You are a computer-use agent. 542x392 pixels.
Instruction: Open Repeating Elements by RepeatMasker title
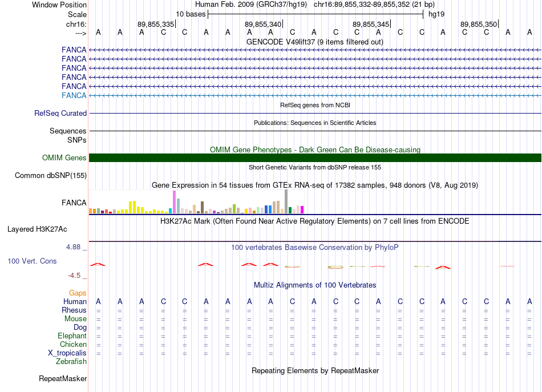click(x=315, y=370)
